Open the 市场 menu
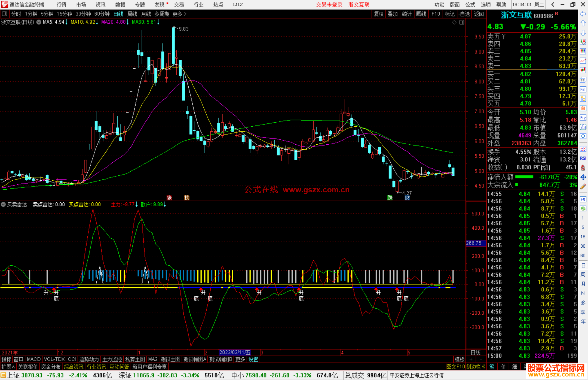 [81, 4]
